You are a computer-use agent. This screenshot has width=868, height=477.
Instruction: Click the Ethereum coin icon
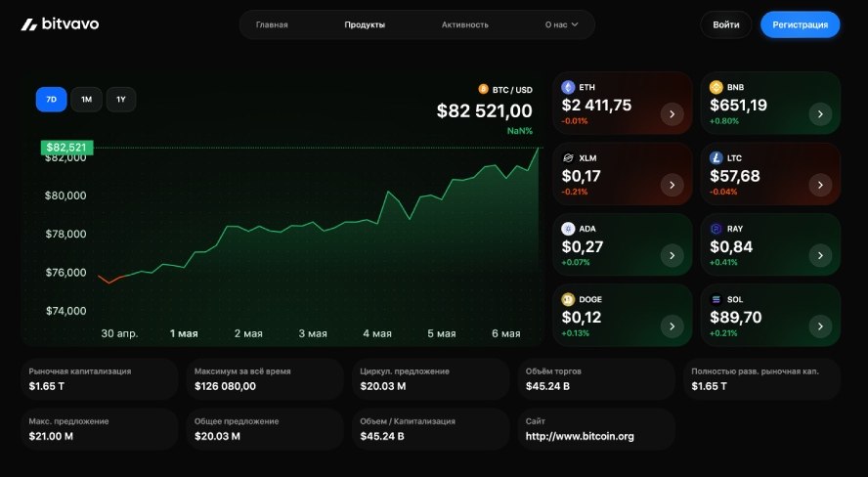(568, 87)
